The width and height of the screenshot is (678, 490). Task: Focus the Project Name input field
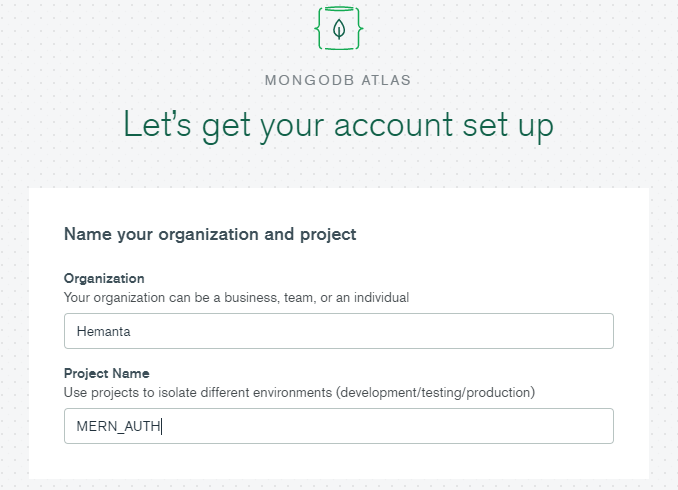coord(338,426)
